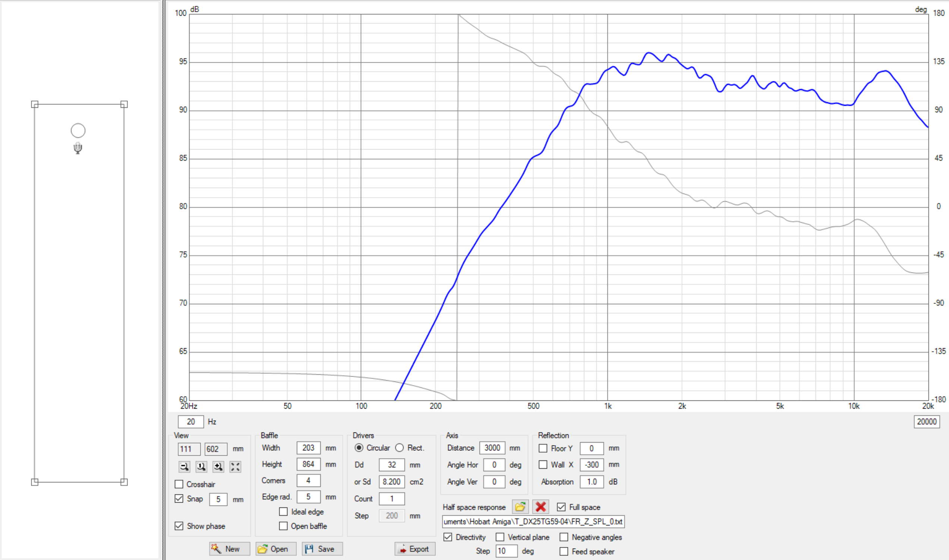Screen dimensions: 949x560
Task: Edit the start frequency field showing 20
Action: pyautogui.click(x=191, y=422)
